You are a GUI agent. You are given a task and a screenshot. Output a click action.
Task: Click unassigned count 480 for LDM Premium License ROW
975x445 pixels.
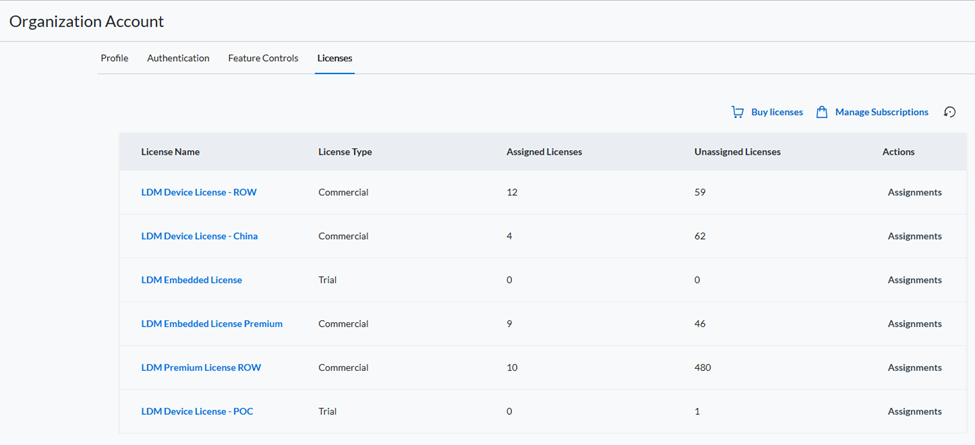point(703,368)
